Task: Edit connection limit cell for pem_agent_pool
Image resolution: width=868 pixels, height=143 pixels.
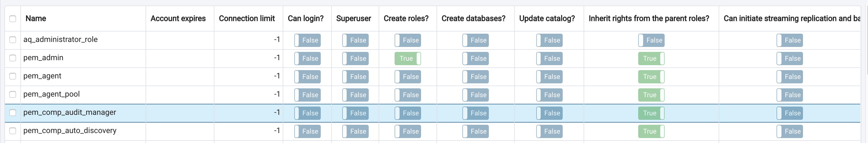Action: click(248, 94)
